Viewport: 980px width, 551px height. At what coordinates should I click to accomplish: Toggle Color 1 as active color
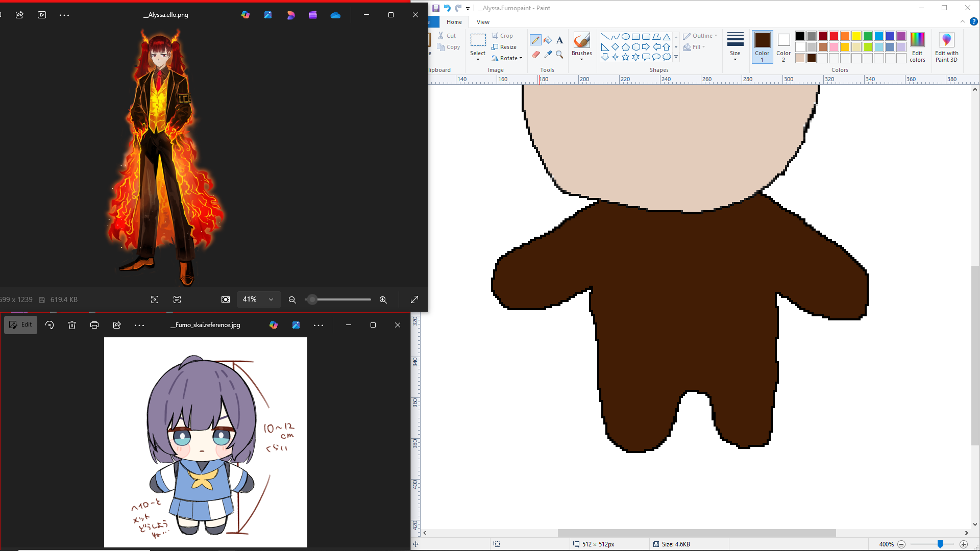click(x=762, y=46)
